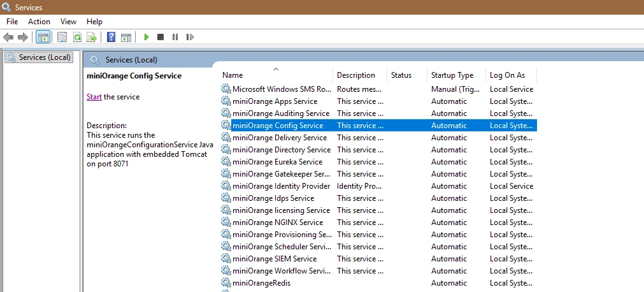
Task: Click the Export List toolbar icon
Action: pos(92,38)
